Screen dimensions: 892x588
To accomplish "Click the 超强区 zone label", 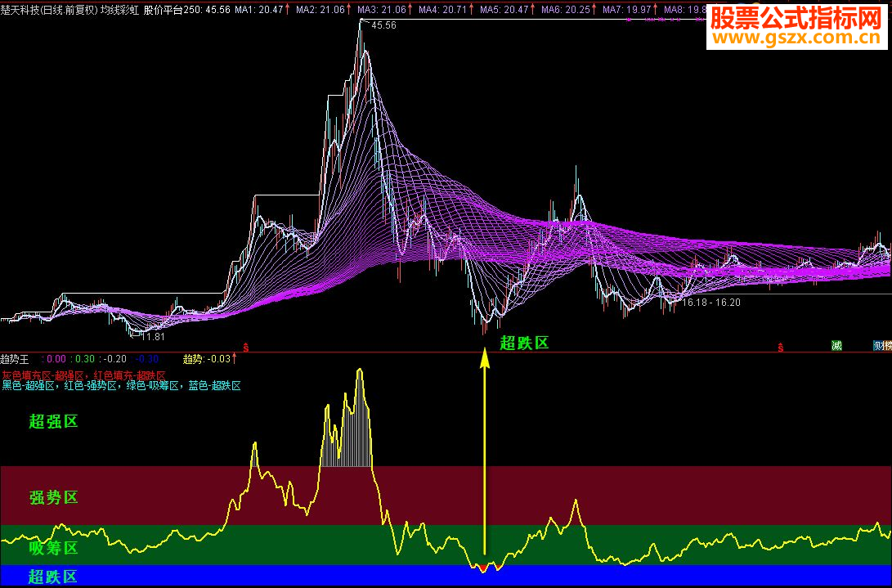I will (x=53, y=422).
